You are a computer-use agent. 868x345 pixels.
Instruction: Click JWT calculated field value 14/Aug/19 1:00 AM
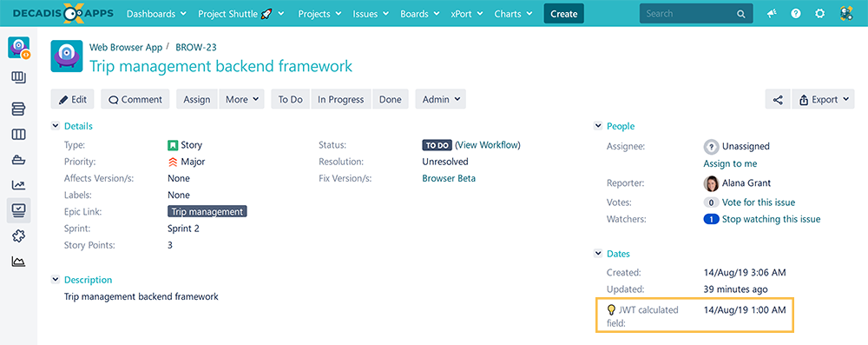[745, 309]
